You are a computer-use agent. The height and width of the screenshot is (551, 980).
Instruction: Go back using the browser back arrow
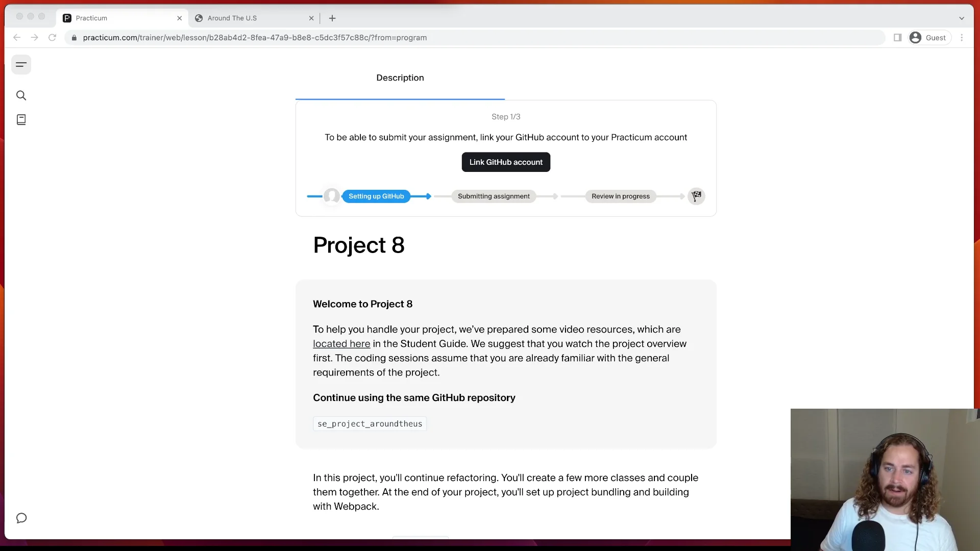17,37
